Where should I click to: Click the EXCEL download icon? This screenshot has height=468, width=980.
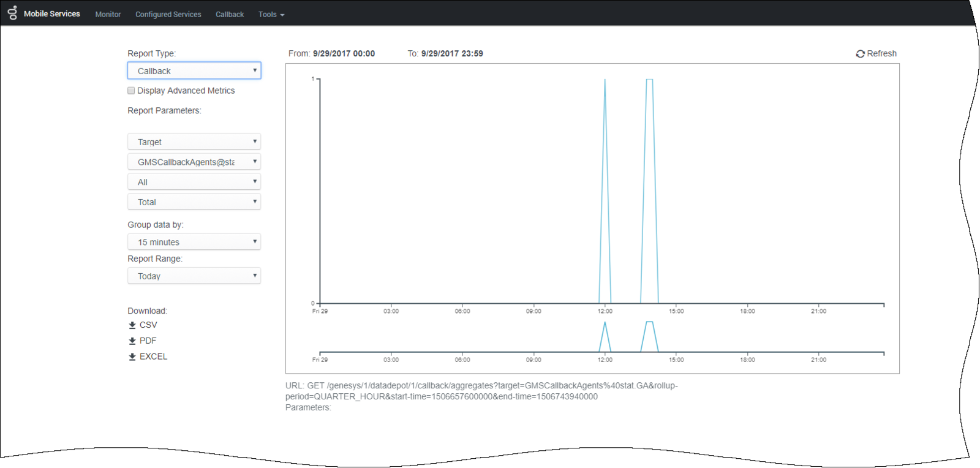tap(132, 357)
